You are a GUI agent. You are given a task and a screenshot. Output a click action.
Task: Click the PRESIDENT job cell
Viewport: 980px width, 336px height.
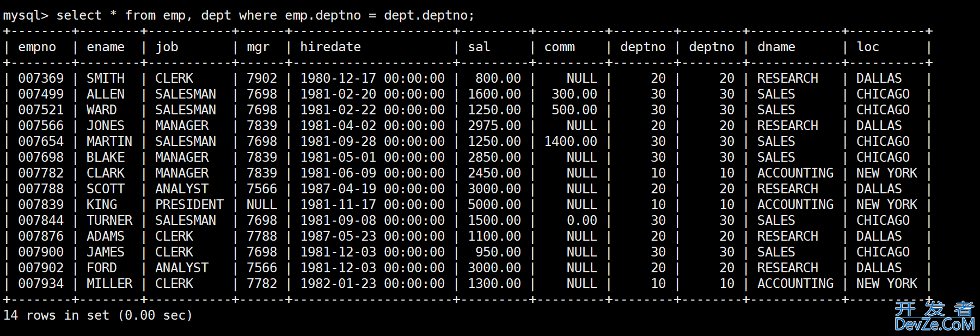point(189,205)
